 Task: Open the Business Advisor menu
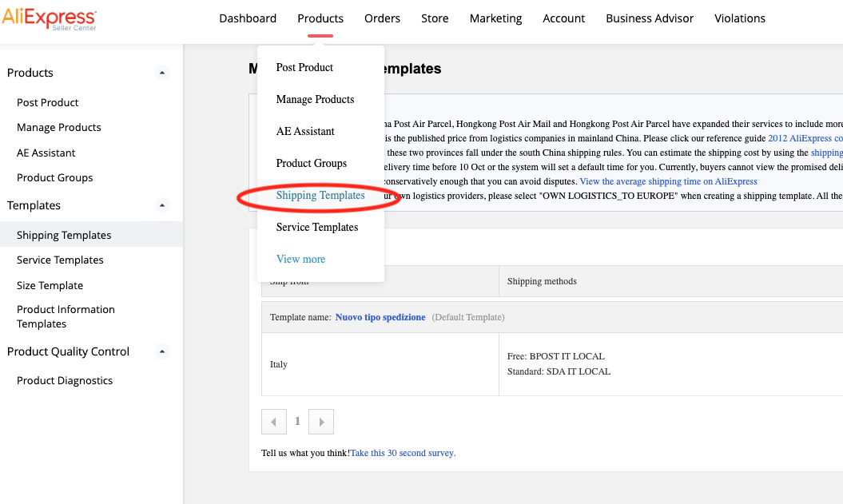[650, 18]
